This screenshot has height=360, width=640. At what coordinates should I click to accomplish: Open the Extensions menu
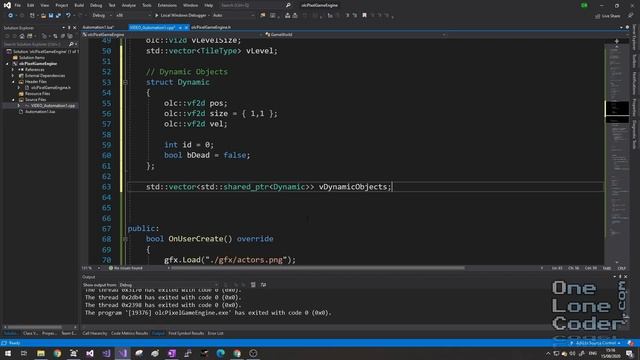(167, 5)
